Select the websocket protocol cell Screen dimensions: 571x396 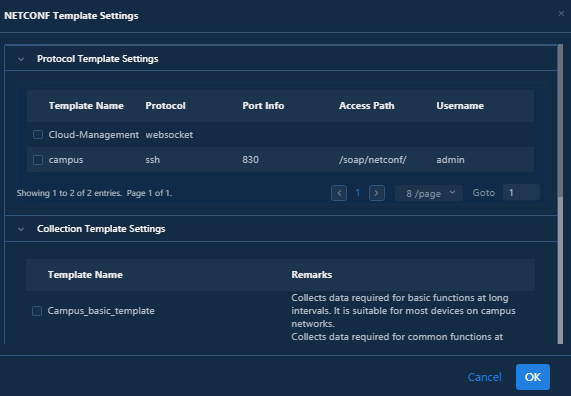(x=169, y=135)
